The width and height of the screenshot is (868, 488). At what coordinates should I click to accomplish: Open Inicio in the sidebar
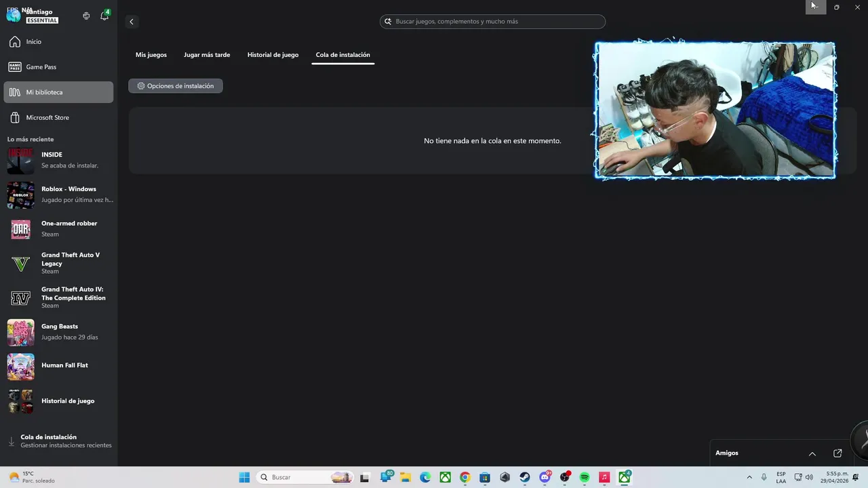point(58,42)
